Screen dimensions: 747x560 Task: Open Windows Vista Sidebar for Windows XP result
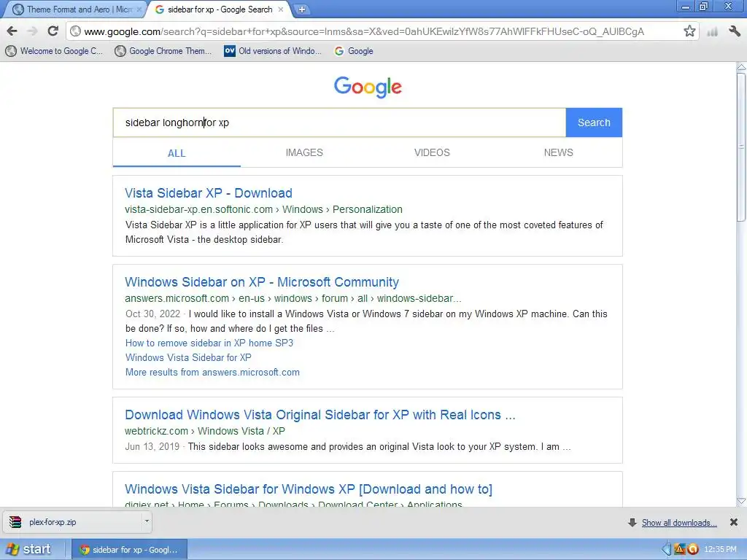pos(309,489)
